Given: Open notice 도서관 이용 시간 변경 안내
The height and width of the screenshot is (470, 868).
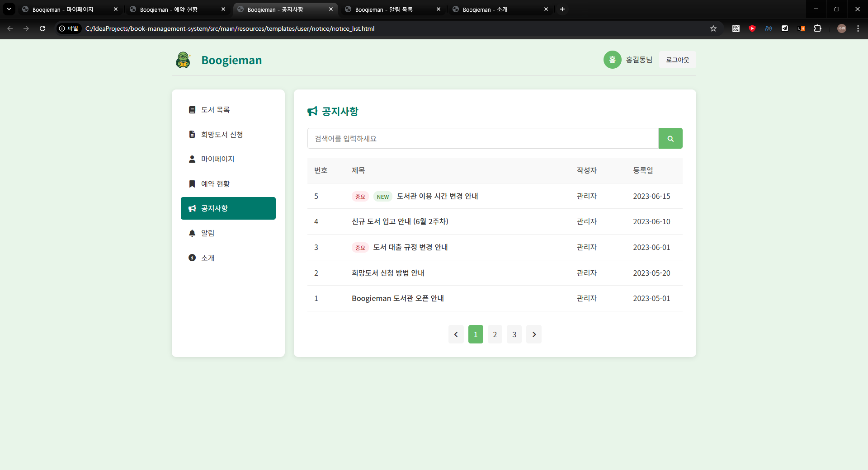Looking at the screenshot, I should click(x=437, y=196).
